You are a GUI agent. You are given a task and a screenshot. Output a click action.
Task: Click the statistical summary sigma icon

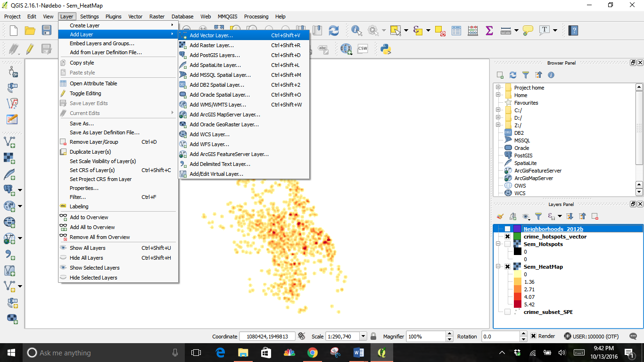[x=488, y=31]
